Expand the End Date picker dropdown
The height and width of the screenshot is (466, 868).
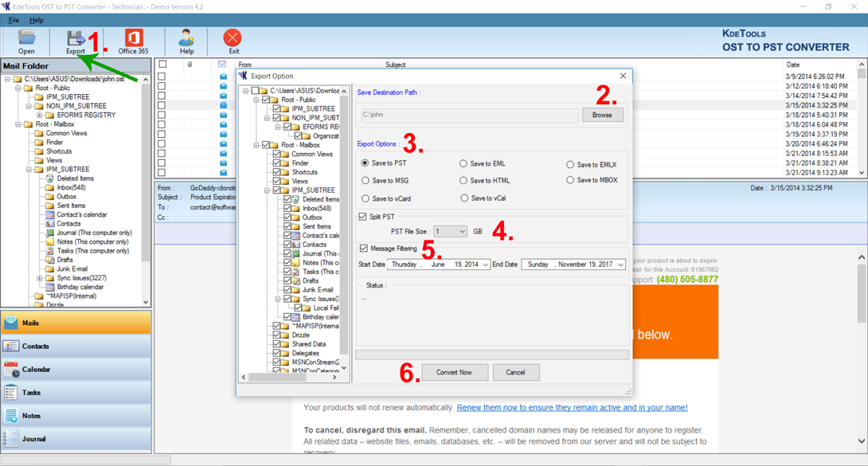click(x=620, y=264)
